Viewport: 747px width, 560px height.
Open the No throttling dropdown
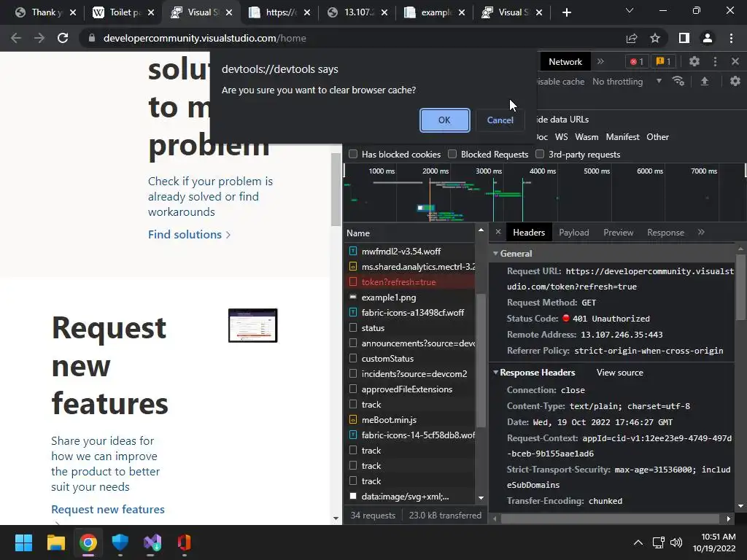(x=627, y=82)
